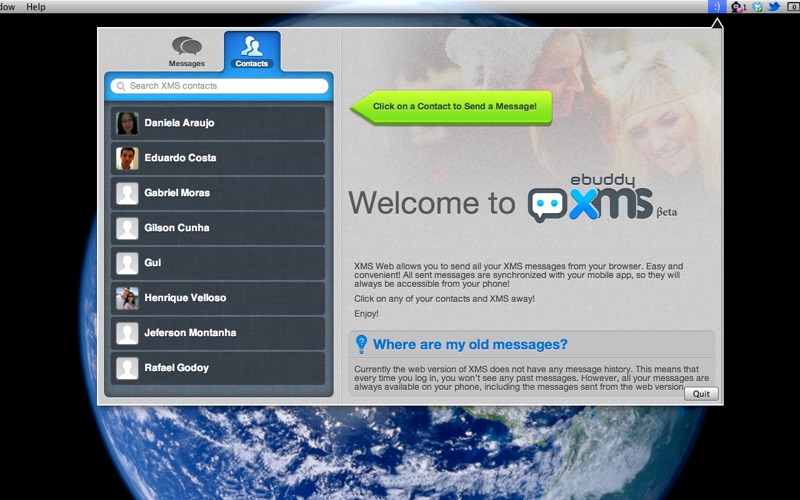Click Gui's placeholder avatar icon
The image size is (800, 500).
tap(127, 263)
